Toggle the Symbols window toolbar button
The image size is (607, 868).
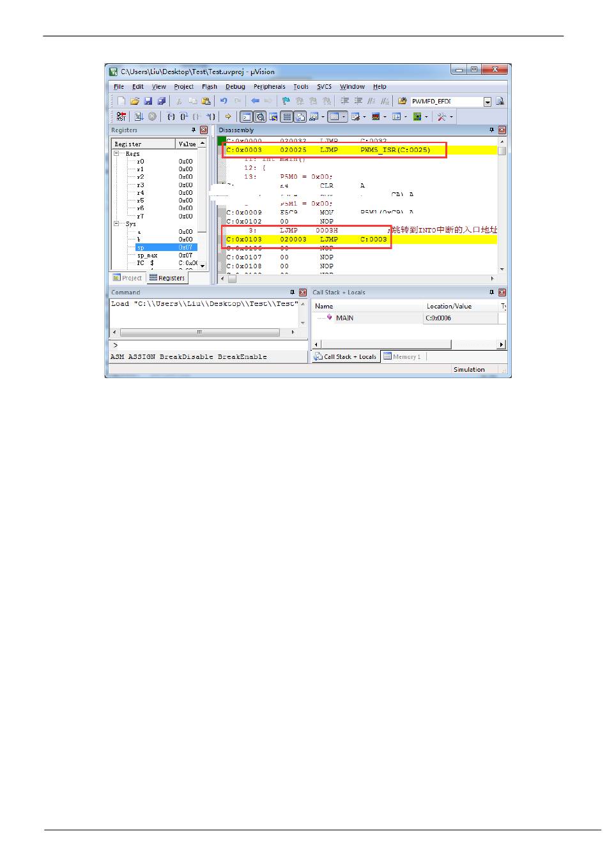click(273, 116)
